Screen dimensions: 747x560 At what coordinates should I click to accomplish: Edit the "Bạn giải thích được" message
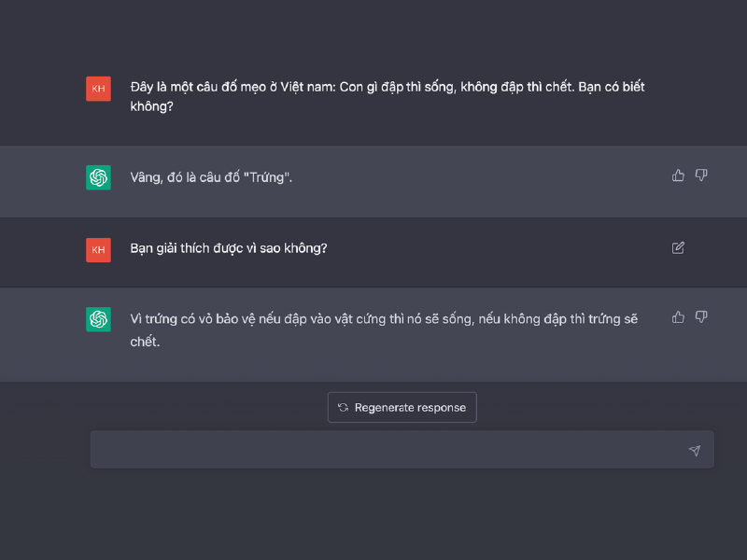[x=678, y=247]
